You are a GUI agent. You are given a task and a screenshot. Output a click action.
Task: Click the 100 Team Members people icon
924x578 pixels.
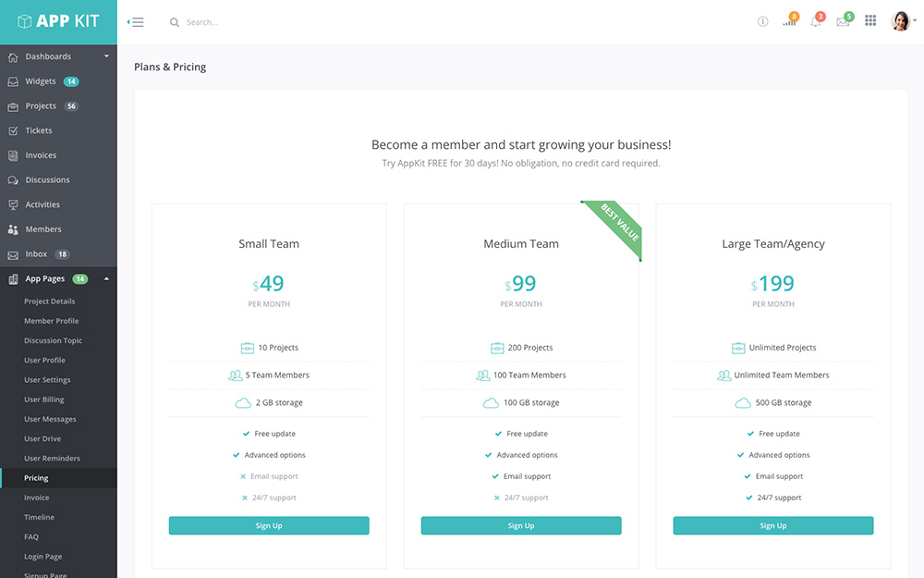click(x=483, y=375)
